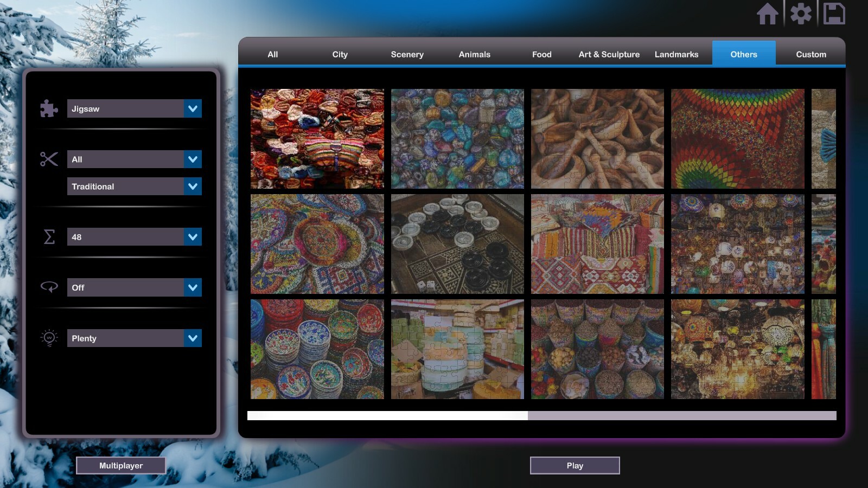Image resolution: width=868 pixels, height=488 pixels.
Task: Click the lightbulb hints icon
Action: tap(49, 338)
